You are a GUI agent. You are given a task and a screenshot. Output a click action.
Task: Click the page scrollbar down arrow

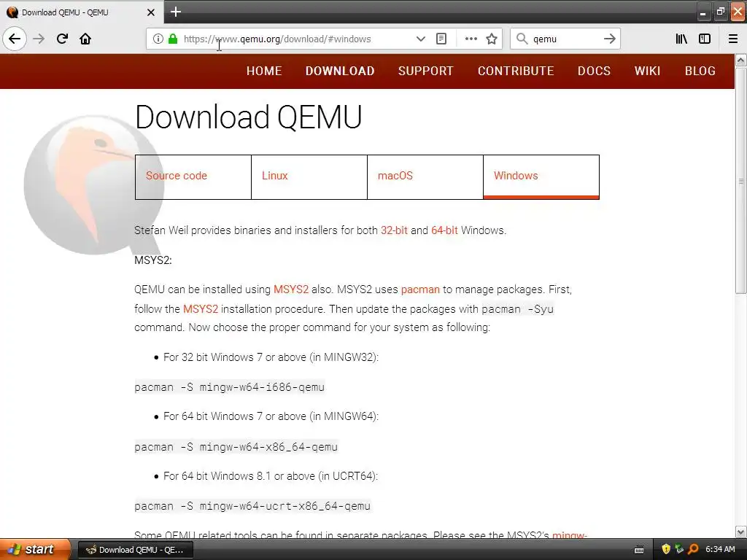(x=741, y=532)
